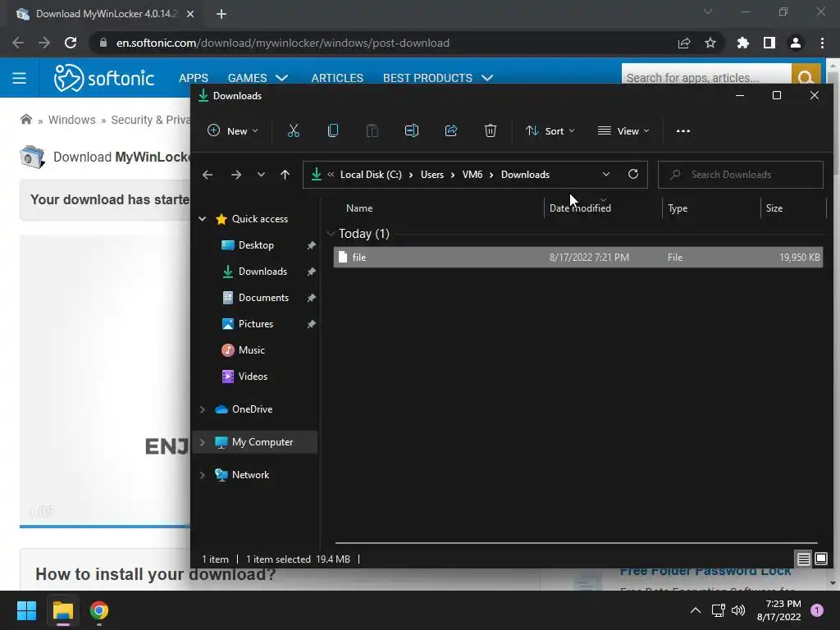
Task: Go back in File Explorer navigation
Action: (x=208, y=175)
